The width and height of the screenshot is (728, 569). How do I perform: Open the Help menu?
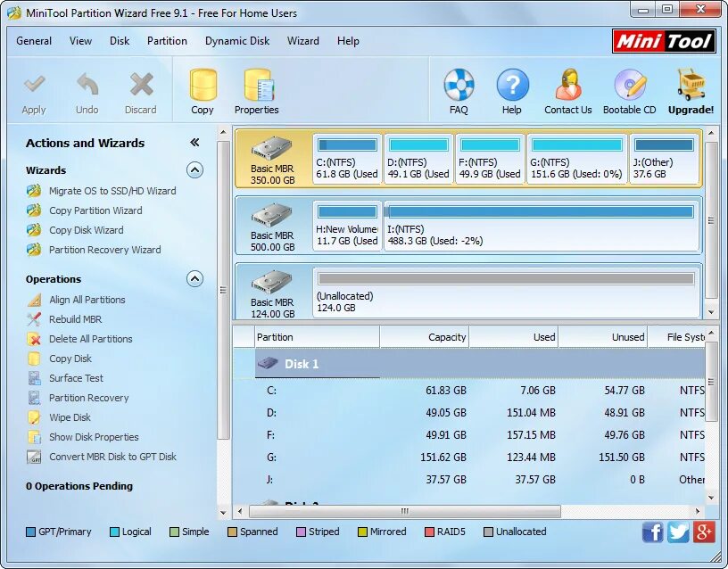[348, 41]
